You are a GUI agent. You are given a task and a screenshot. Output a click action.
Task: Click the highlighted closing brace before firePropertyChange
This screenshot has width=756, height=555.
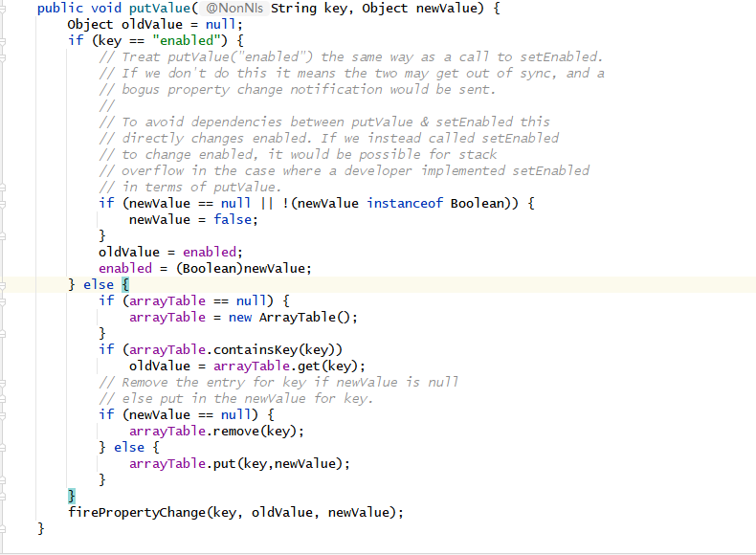tap(71, 496)
